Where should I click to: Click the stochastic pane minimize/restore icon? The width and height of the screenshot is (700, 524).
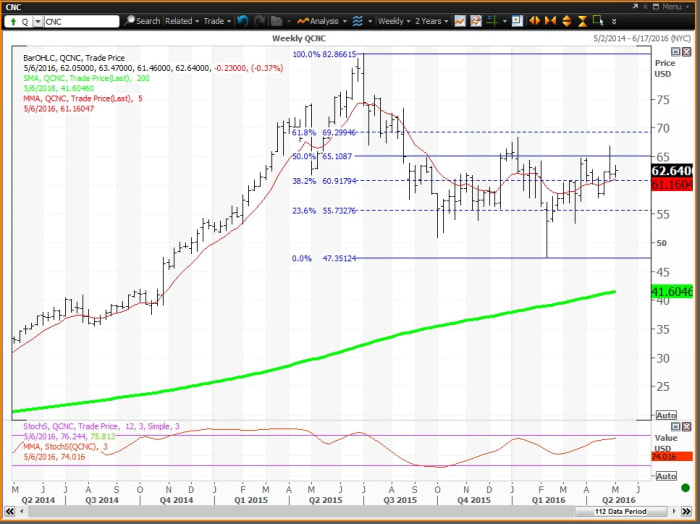[x=676, y=426]
